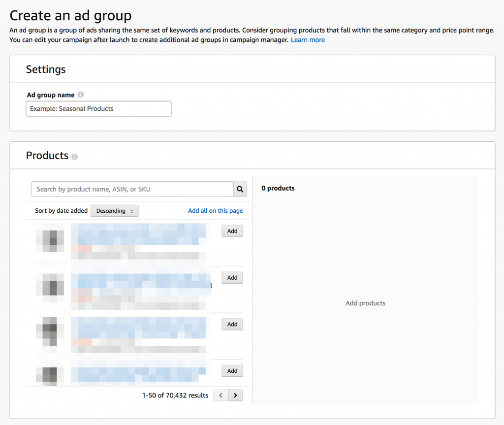The height and width of the screenshot is (425, 504).
Task: Open the first product's blurred title link
Action: (138, 234)
